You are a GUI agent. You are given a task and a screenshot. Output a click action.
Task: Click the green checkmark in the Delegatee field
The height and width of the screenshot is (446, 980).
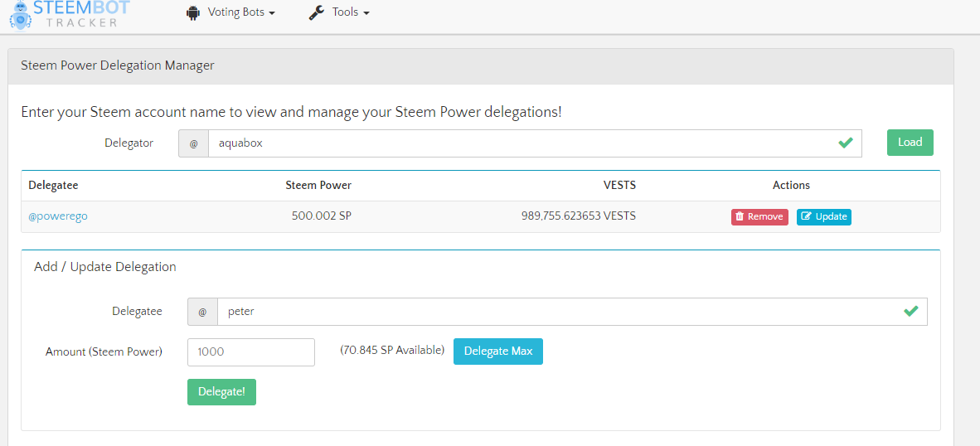click(x=910, y=310)
